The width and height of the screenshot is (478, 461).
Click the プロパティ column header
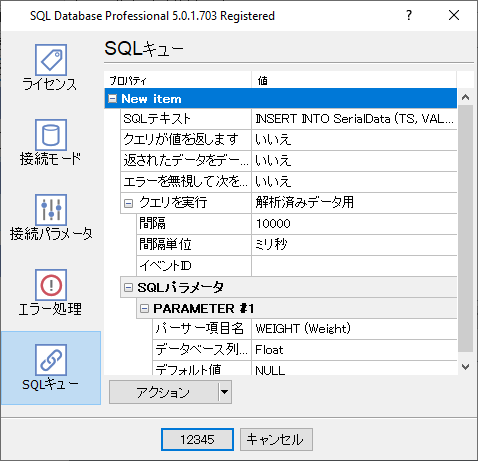pyautogui.click(x=178, y=80)
